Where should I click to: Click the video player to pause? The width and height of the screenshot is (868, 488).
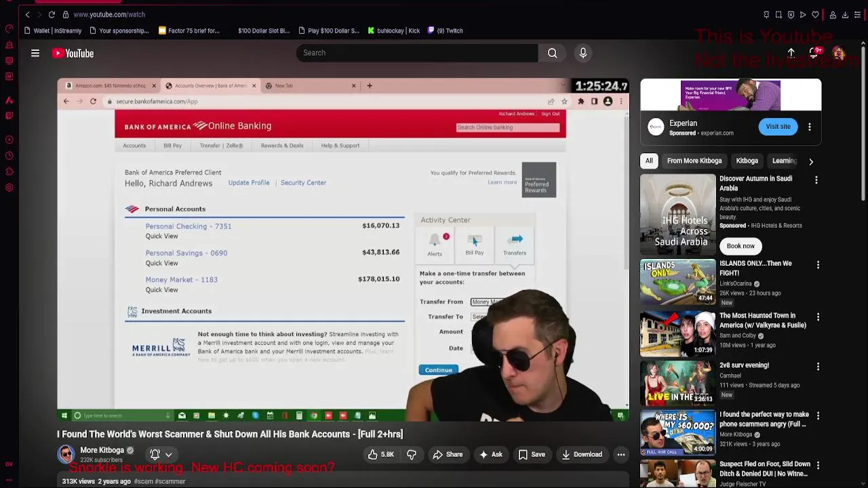coord(343,249)
